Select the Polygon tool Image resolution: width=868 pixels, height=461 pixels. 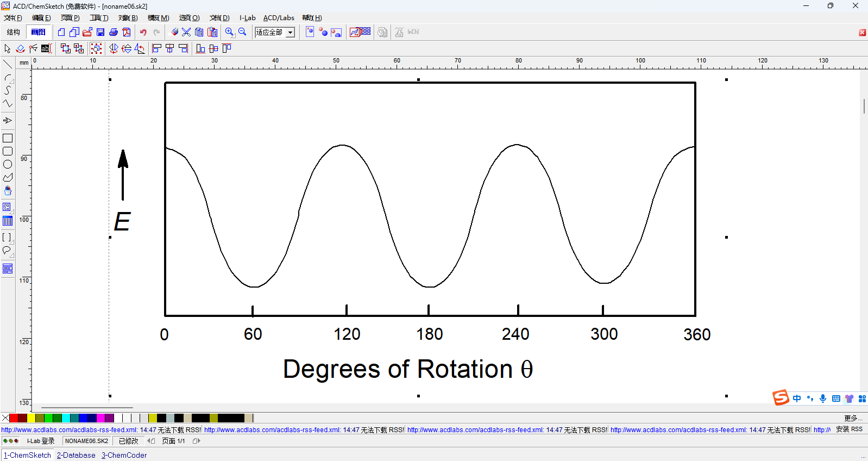8,177
